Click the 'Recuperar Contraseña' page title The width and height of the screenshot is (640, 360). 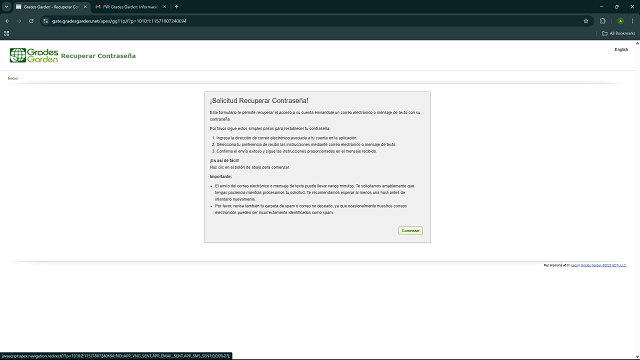(98, 56)
